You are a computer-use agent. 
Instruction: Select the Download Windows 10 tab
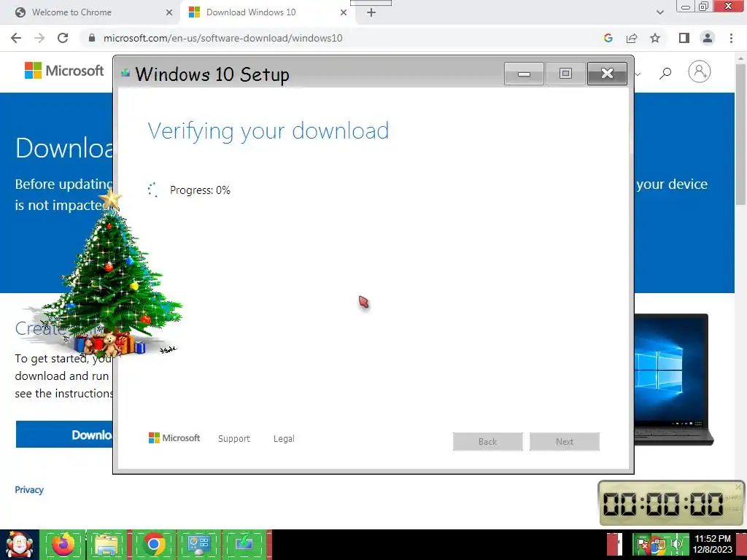(267, 12)
